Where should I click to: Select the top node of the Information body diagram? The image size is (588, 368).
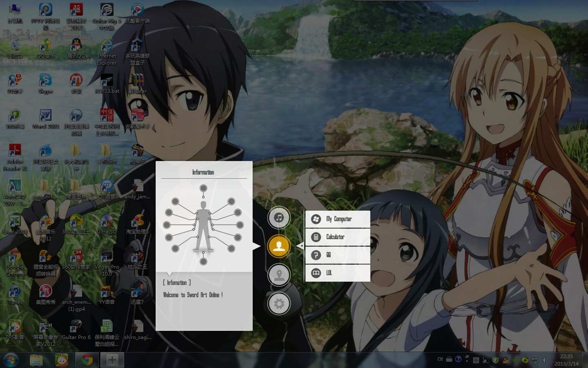tap(203, 188)
